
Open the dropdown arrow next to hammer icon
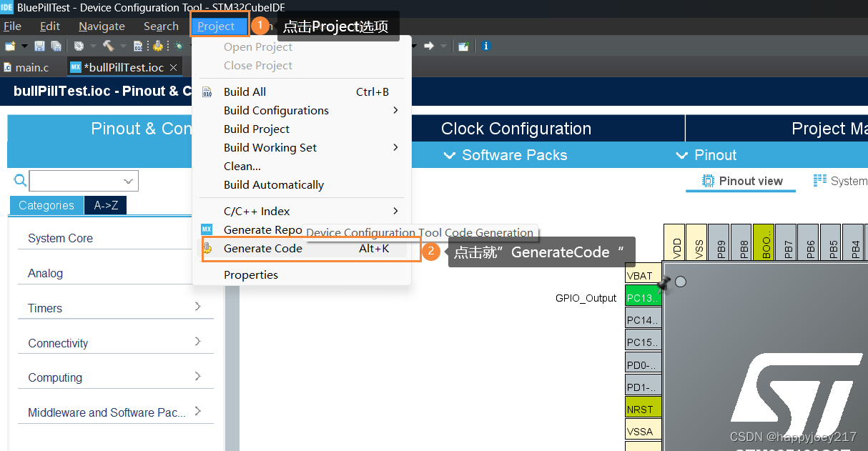pos(122,46)
